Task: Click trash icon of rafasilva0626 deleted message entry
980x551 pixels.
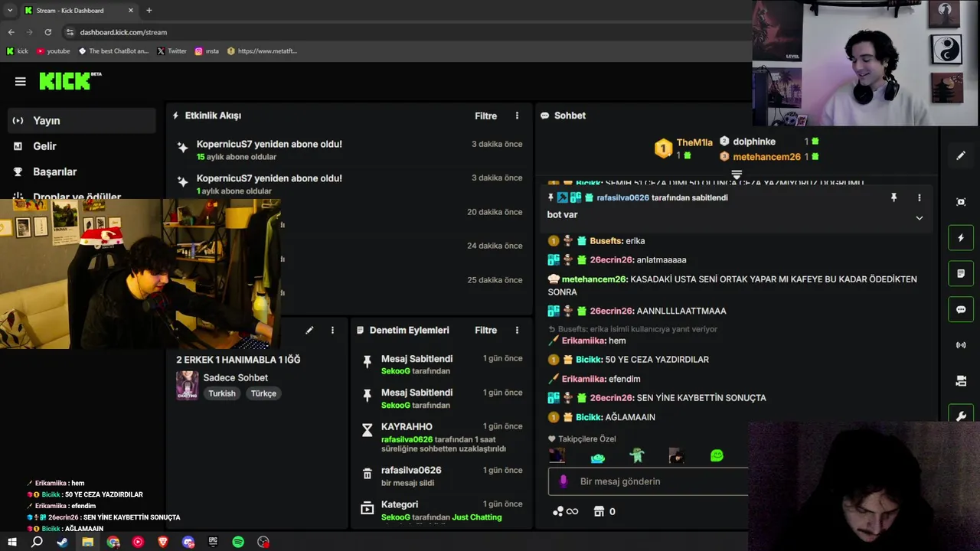Action: 367,474
